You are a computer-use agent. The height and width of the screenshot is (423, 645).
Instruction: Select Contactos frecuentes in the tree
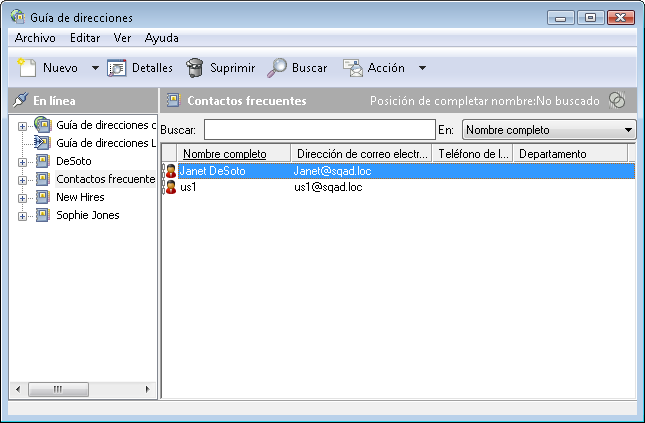pyautogui.click(x=105, y=179)
